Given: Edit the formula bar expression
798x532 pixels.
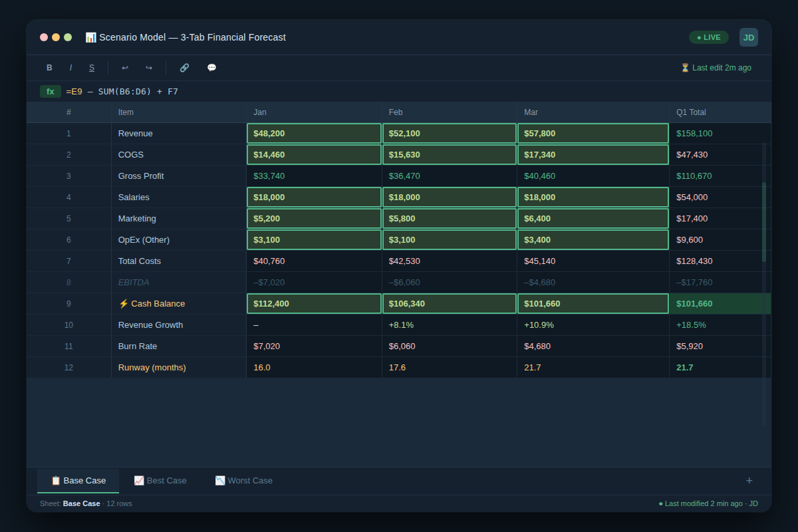Looking at the screenshot, I should pyautogui.click(x=122, y=92).
